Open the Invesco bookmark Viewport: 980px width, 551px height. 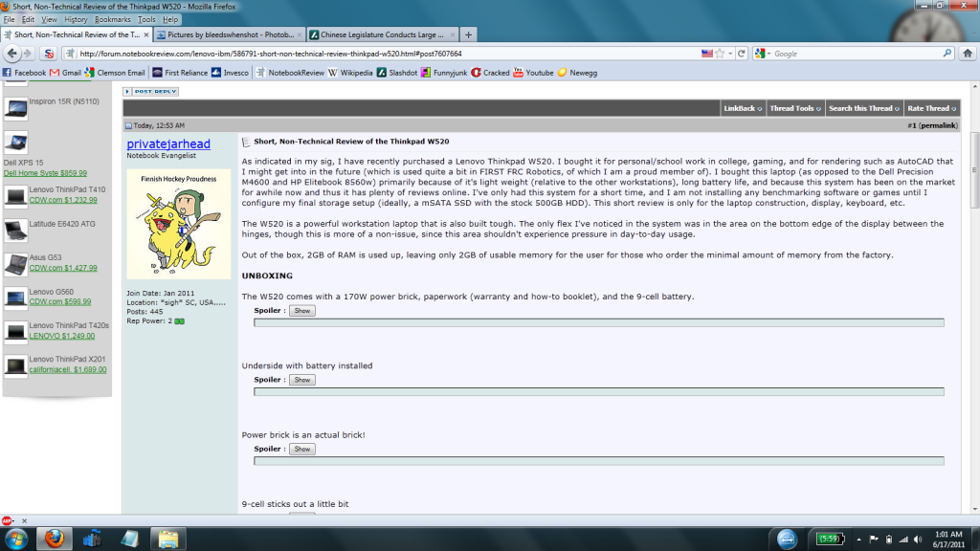[230, 73]
